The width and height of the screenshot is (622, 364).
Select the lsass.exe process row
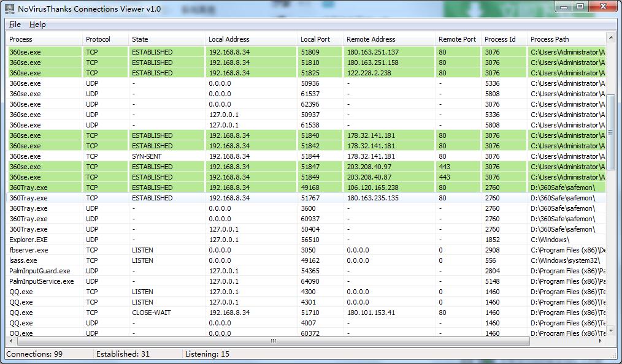306,260
